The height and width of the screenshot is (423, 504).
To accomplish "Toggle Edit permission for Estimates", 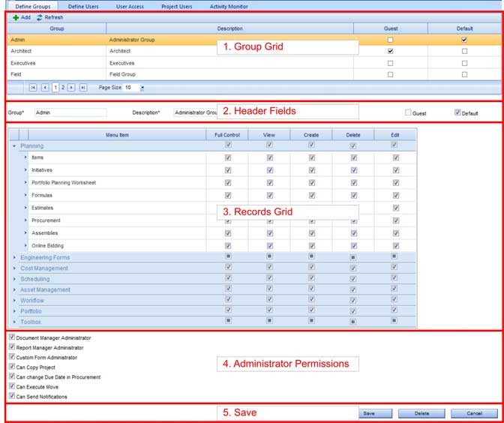I will tap(396, 208).
